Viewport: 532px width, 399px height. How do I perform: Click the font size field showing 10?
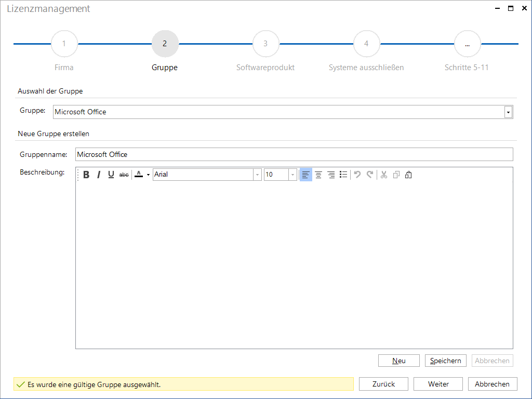click(x=276, y=175)
